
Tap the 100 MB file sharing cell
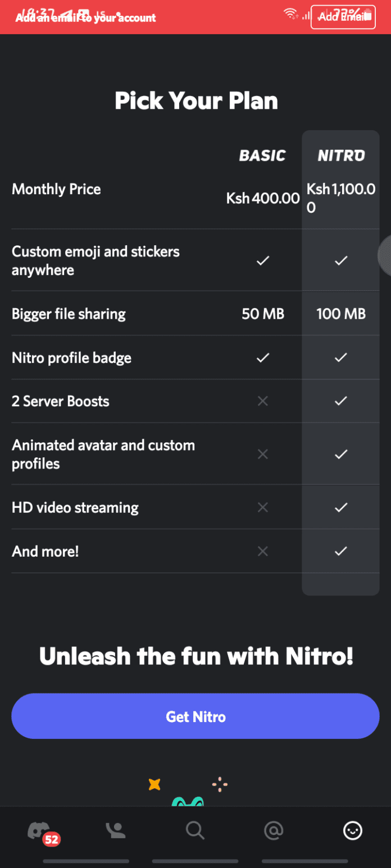(x=340, y=314)
